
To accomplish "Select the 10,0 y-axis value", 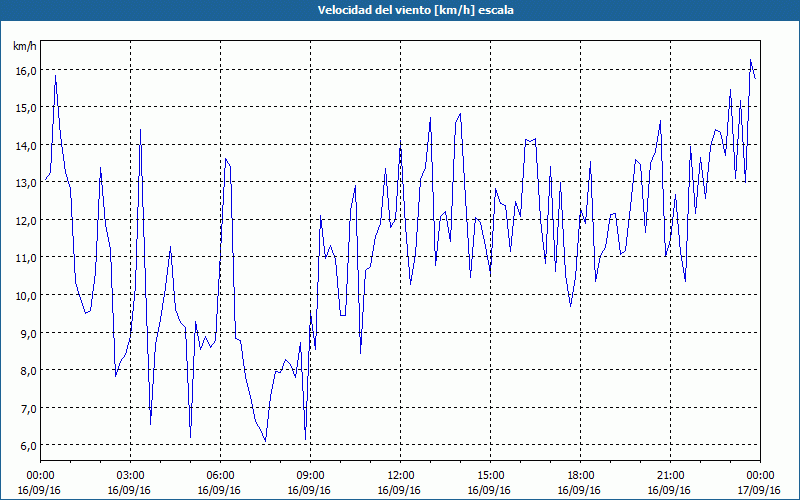I will point(26,296).
